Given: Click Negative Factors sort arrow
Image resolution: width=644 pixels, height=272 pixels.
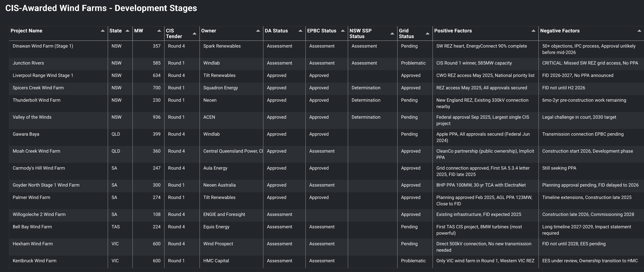Looking at the screenshot, I should click(639, 31).
